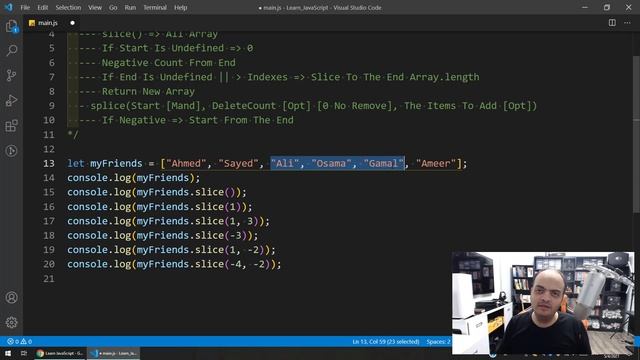Open the Selection menu
The height and width of the screenshot is (360, 640).
click(68, 7)
